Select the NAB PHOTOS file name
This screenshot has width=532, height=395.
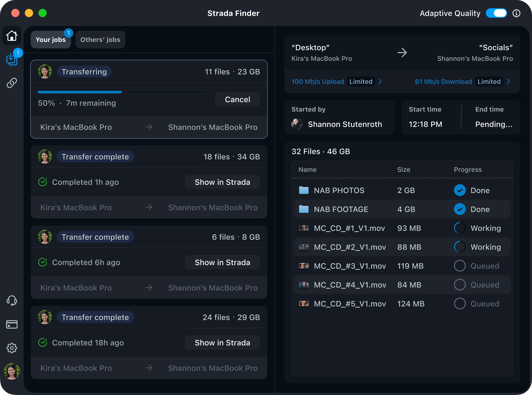click(339, 190)
